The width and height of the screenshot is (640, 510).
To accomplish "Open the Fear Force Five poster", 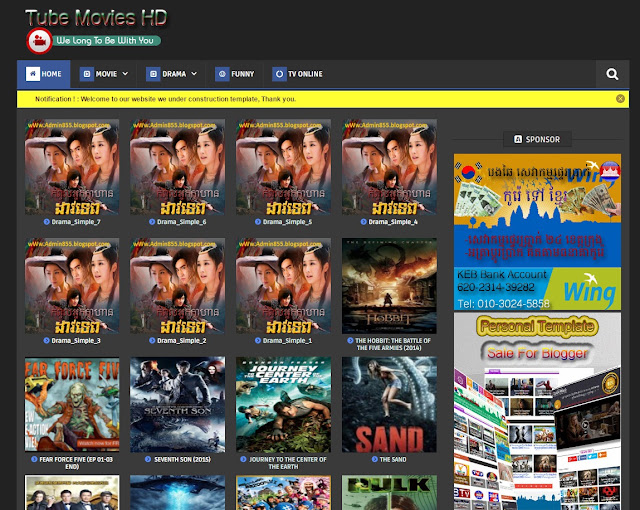I will coord(72,404).
